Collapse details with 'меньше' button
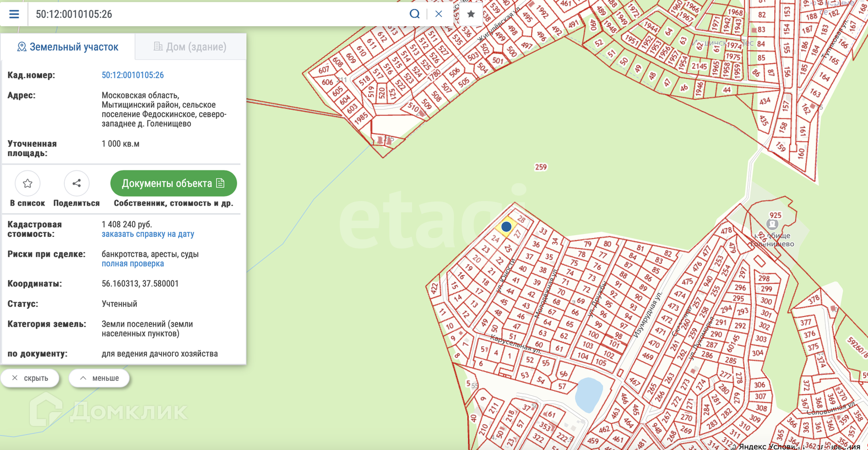 click(99, 378)
